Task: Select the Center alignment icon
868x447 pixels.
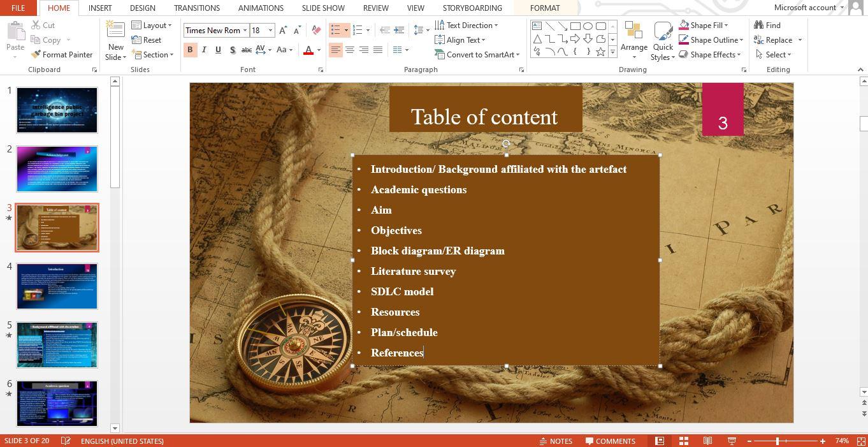Action: (x=350, y=50)
